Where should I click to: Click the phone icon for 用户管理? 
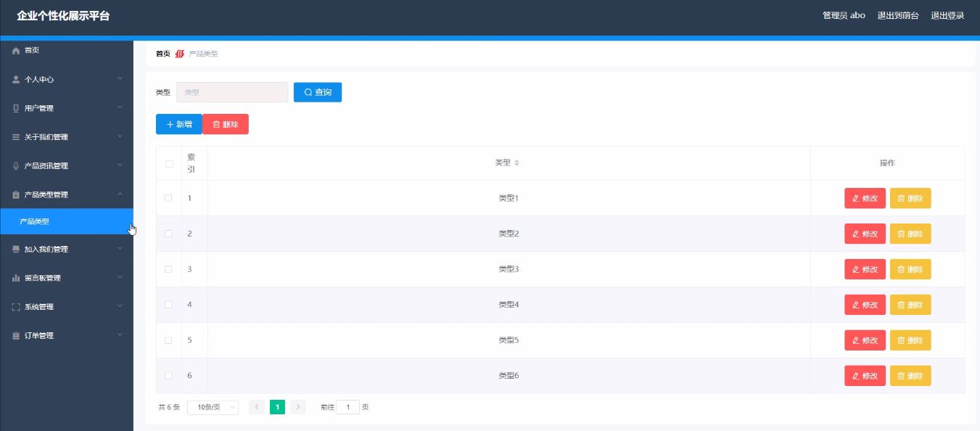point(16,108)
